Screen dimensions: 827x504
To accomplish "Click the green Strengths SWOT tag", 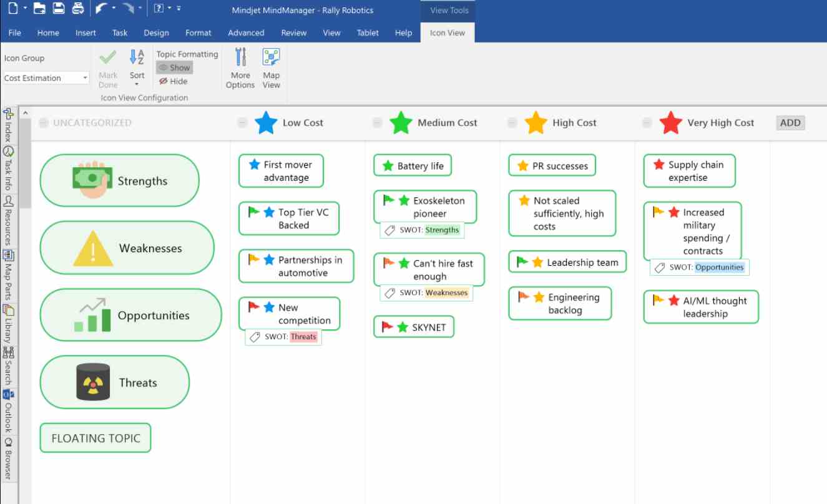I will click(x=442, y=230).
